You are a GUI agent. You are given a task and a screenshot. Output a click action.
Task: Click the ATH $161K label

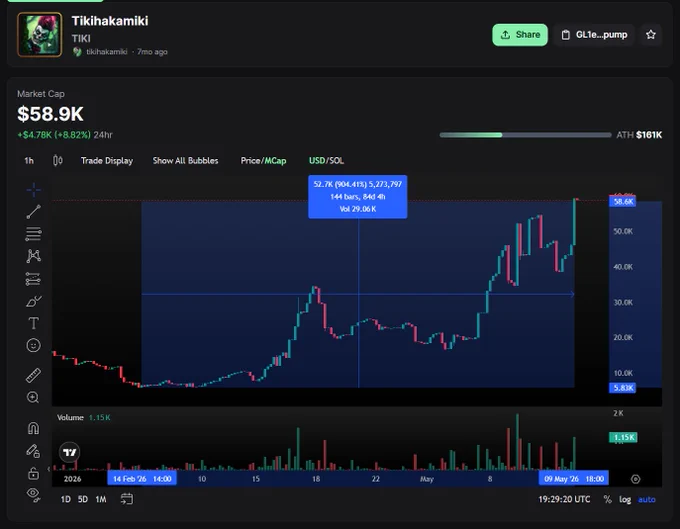click(x=639, y=135)
